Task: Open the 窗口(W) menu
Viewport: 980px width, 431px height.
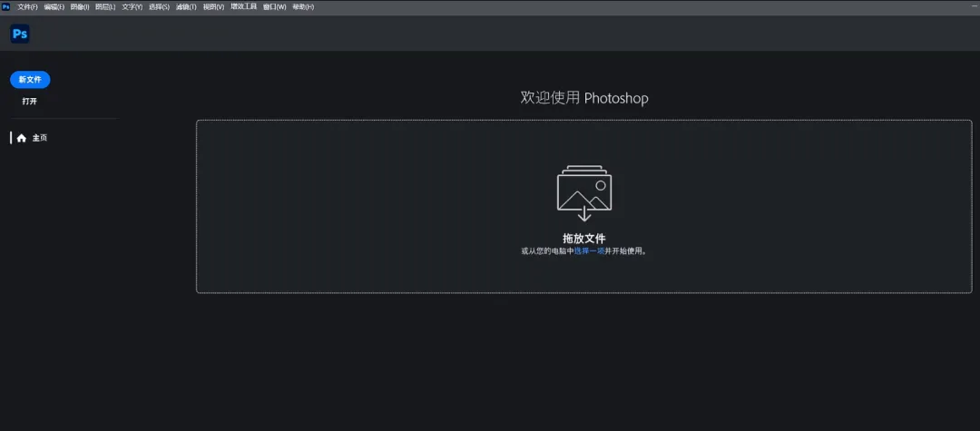Action: click(x=274, y=7)
